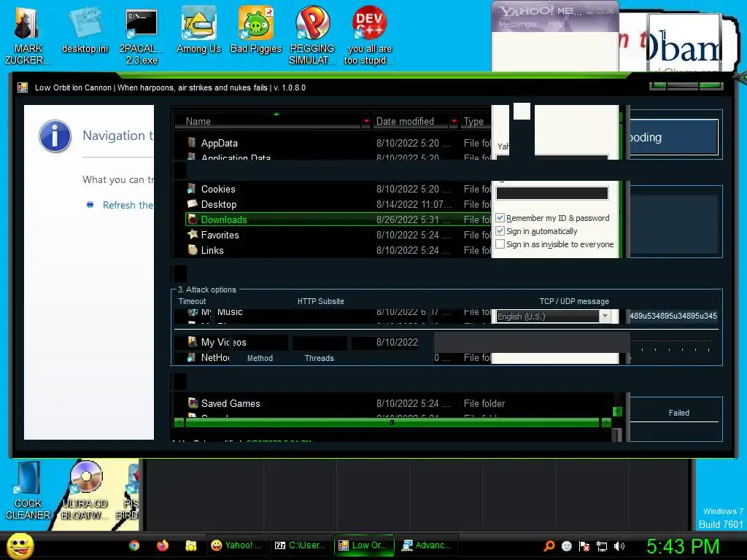Open the file explorer folder taskbar icon
The width and height of the screenshot is (747, 560).
click(191, 545)
